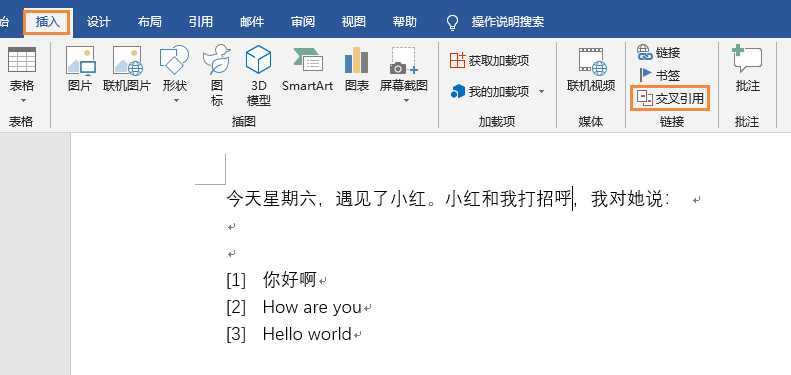Switch to the 布局 tab
The width and height of the screenshot is (791, 375).
pos(149,22)
